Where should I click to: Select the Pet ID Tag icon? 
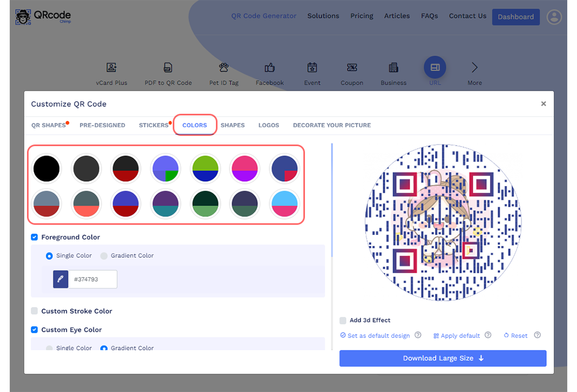(224, 67)
